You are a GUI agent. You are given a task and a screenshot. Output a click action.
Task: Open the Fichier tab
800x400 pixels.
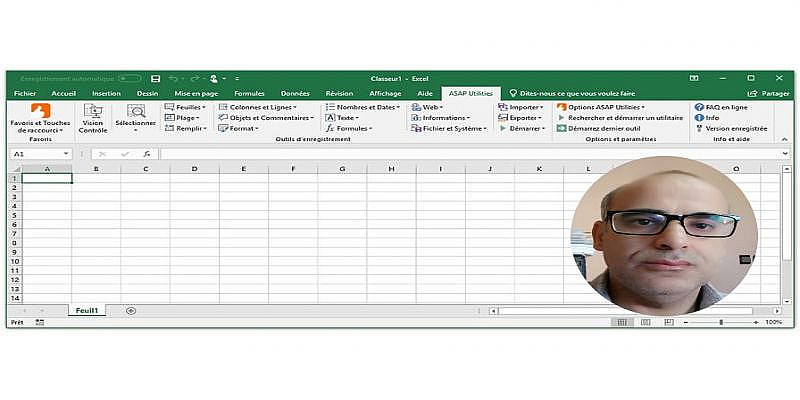[25, 93]
